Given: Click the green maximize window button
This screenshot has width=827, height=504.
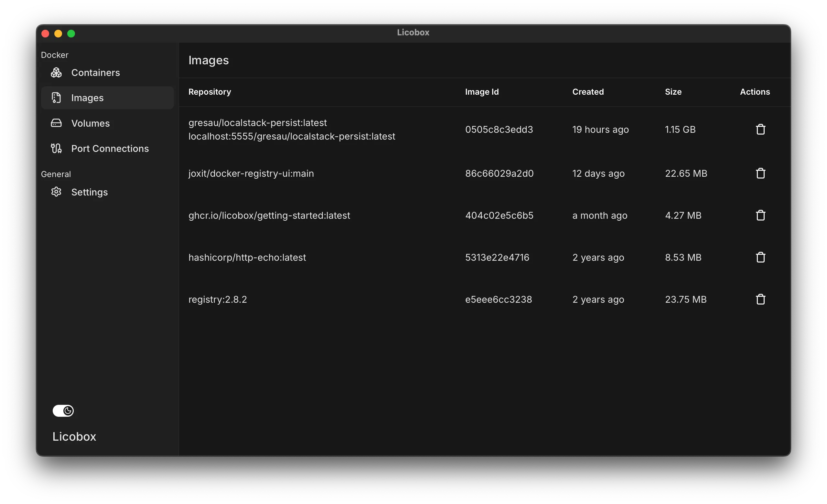Looking at the screenshot, I should [71, 33].
